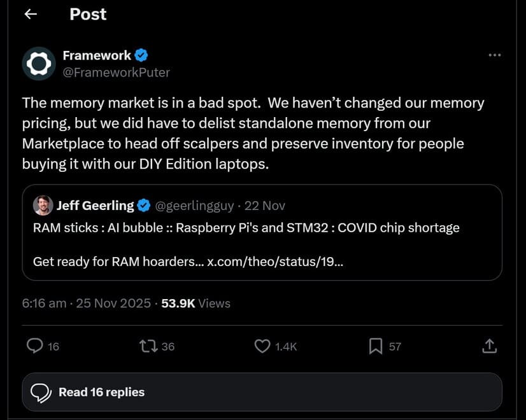Click Jeff Geerling's verified badge
Viewport: 526px width, 420px height.
click(x=145, y=206)
